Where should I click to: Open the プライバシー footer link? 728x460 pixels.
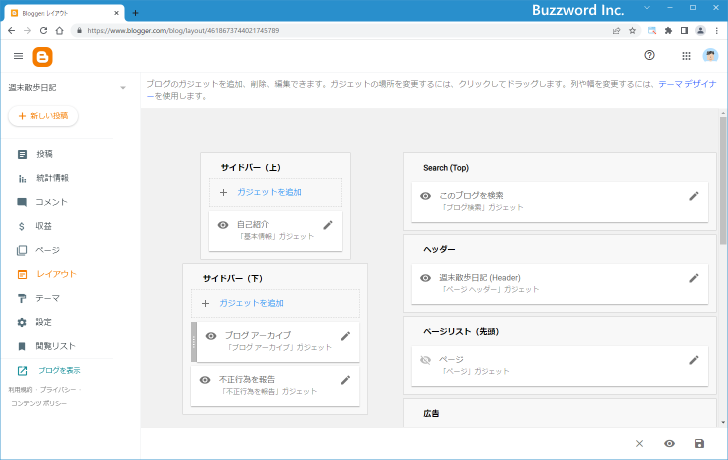[58, 390]
